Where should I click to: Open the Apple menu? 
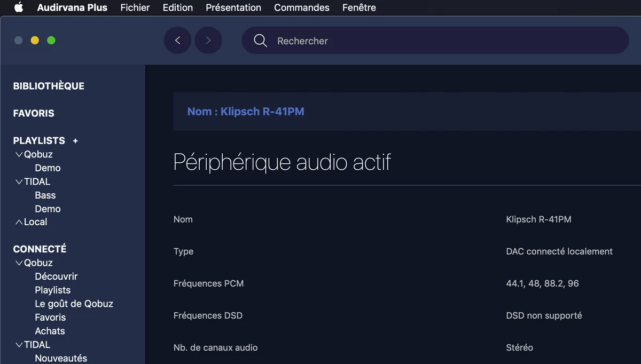pos(19,7)
